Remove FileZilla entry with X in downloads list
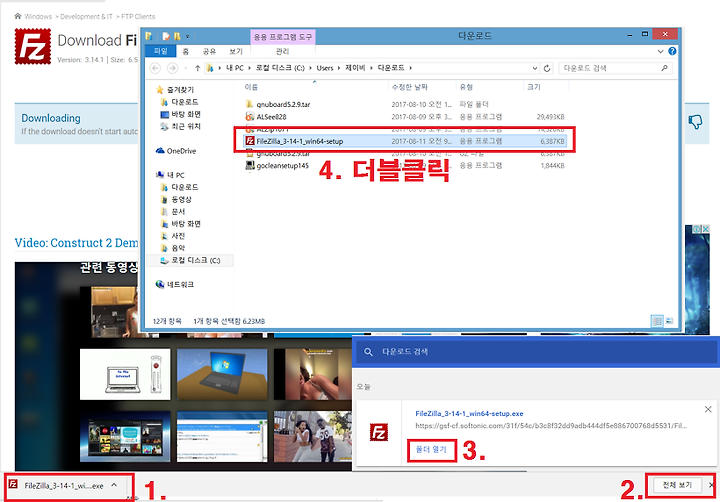Viewport: 720px width, 502px height. click(x=708, y=409)
